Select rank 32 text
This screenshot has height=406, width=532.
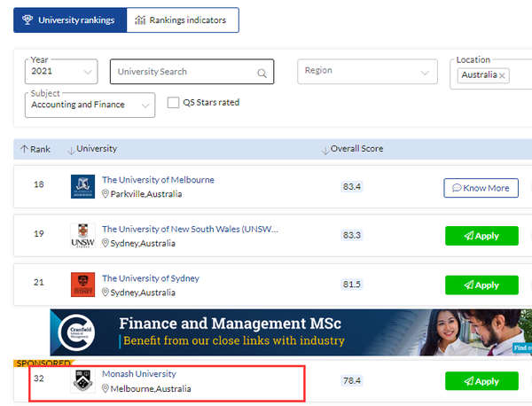click(39, 379)
